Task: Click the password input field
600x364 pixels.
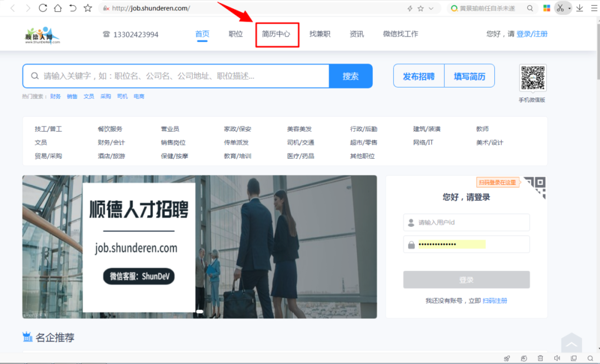Action: (x=467, y=244)
